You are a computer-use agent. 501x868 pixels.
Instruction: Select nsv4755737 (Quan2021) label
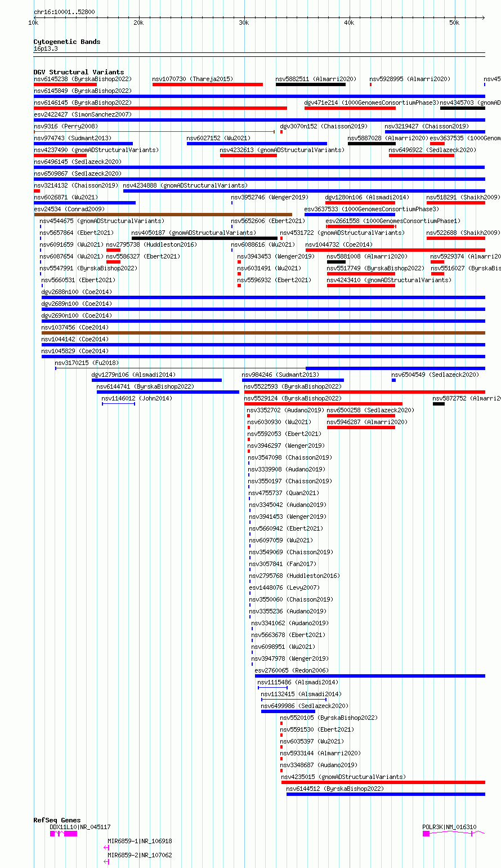click(x=284, y=493)
